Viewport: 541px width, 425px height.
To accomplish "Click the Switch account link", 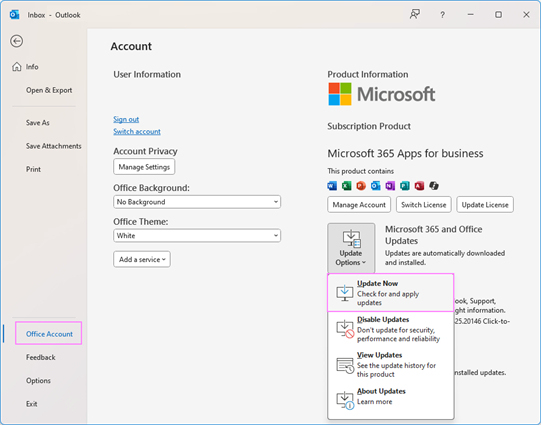I will (x=137, y=131).
